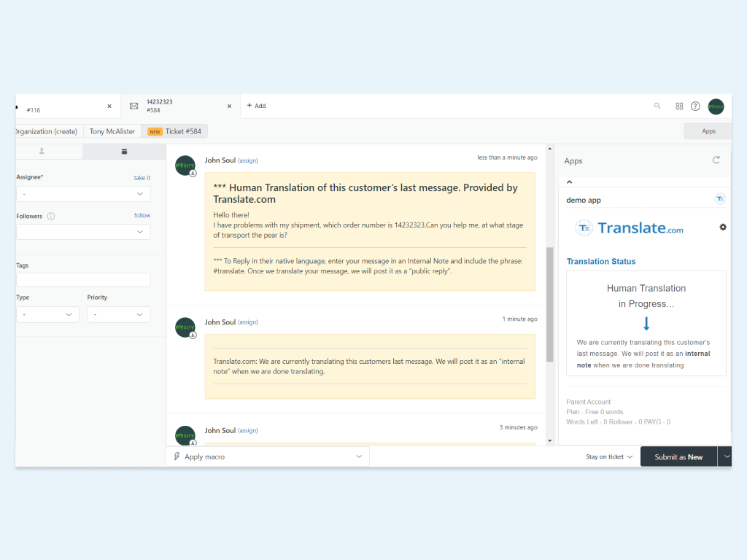
Task: Open the Assignee dropdown
Action: click(83, 194)
